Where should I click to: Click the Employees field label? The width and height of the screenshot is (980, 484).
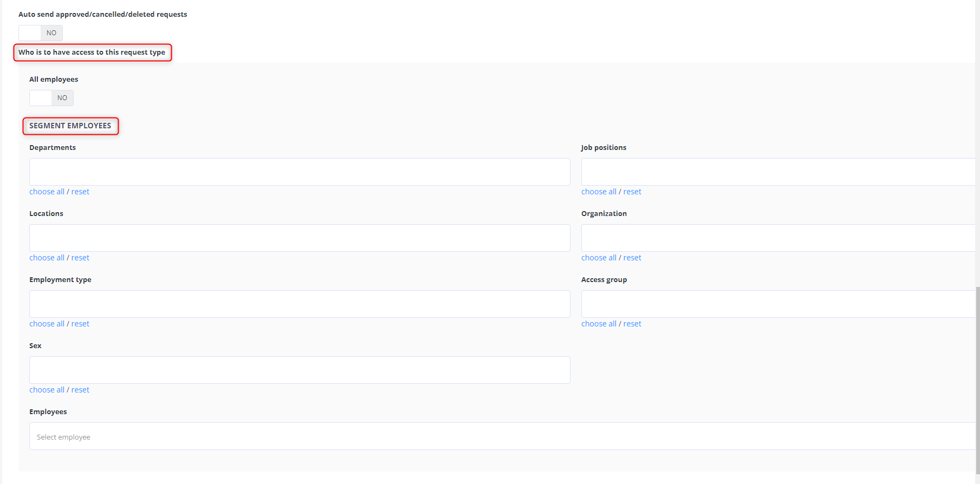pos(48,411)
